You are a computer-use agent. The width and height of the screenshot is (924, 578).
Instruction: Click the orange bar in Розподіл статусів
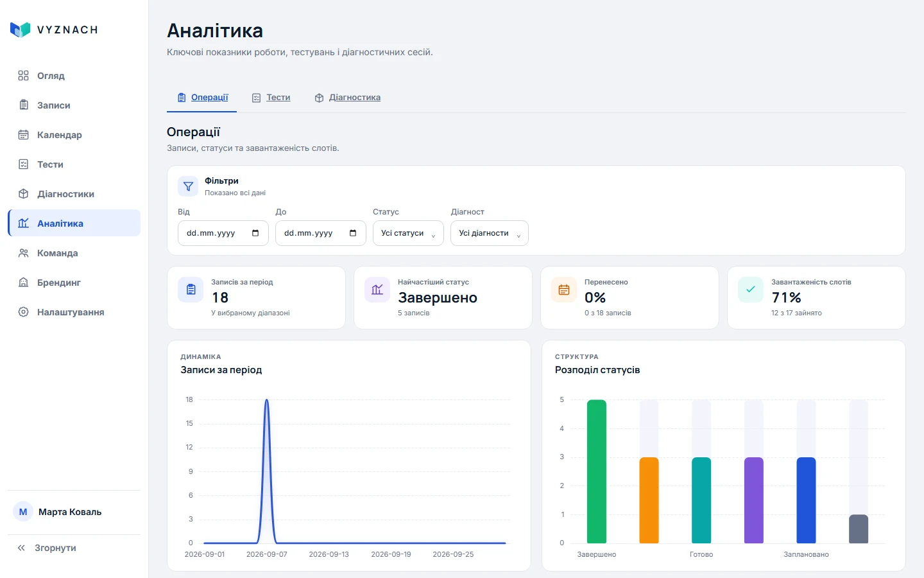pos(649,500)
